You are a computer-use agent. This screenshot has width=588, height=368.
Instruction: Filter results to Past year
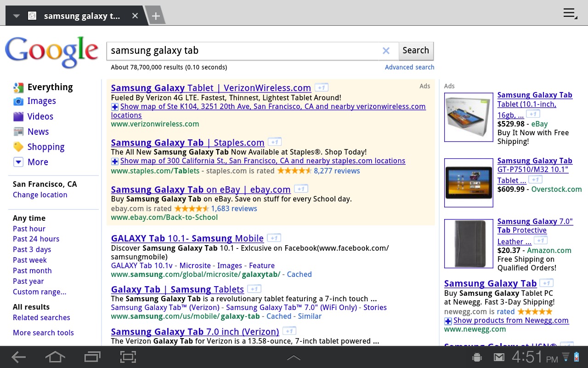pyautogui.click(x=28, y=281)
